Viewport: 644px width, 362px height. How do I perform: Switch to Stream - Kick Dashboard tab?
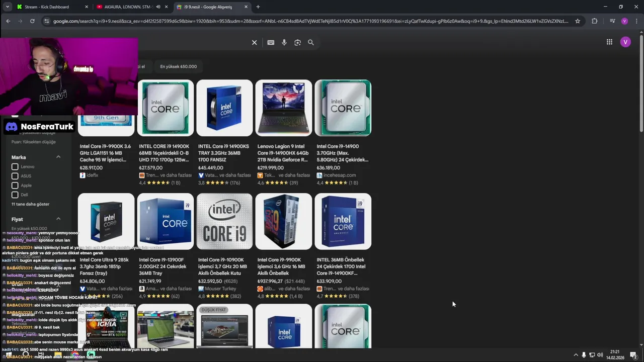pyautogui.click(x=52, y=7)
